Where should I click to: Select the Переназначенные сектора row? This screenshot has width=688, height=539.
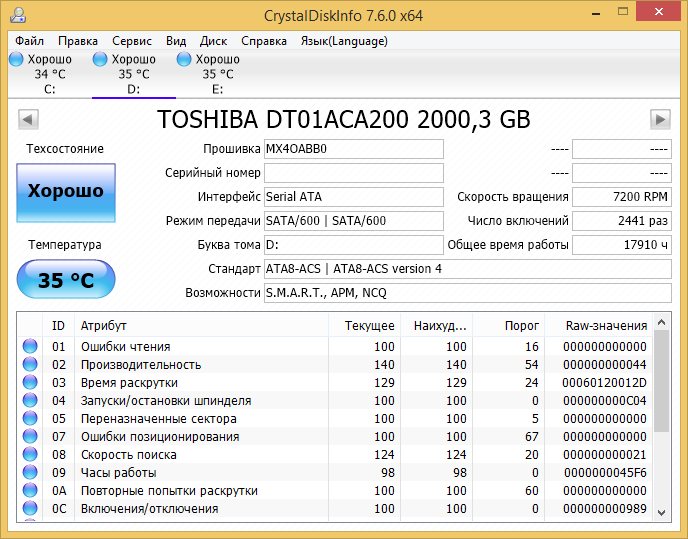tap(335, 418)
